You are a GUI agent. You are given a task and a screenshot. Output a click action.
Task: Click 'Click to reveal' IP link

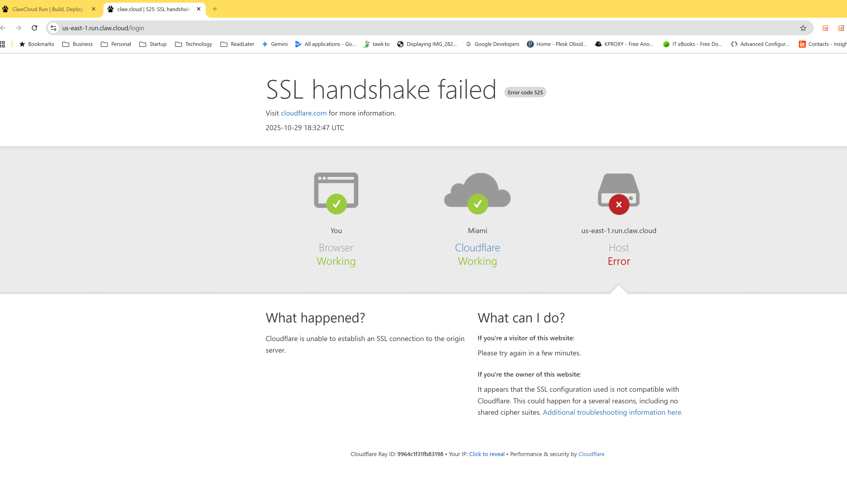coord(487,454)
